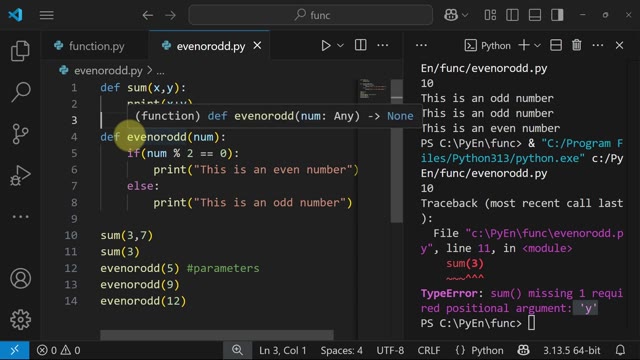Click the else: keyword on line 7
Viewport: 640px width, 360px height.
pos(143,186)
